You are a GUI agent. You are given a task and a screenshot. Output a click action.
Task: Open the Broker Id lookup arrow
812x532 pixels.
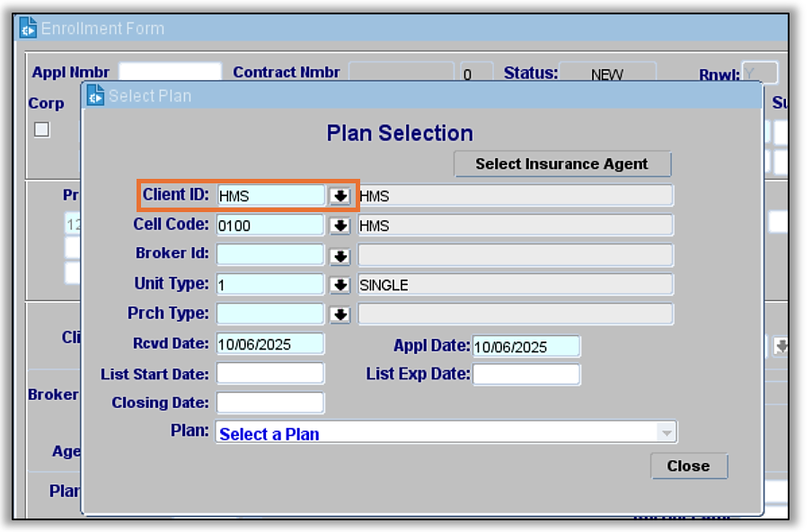coord(340,256)
